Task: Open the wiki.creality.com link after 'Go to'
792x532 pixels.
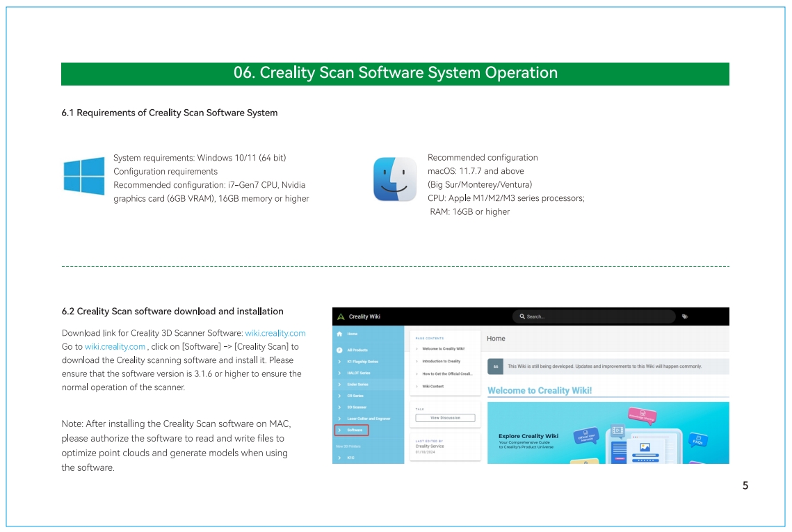Action: 115,347
